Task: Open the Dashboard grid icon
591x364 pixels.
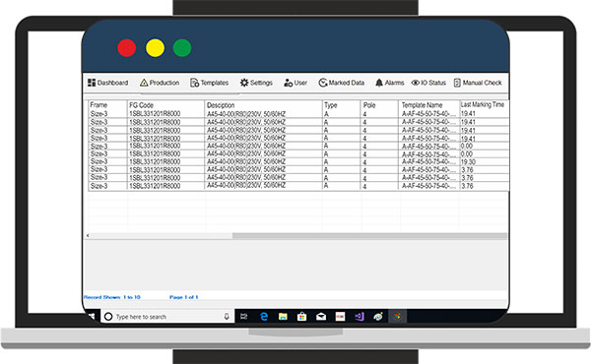Action: coord(92,83)
